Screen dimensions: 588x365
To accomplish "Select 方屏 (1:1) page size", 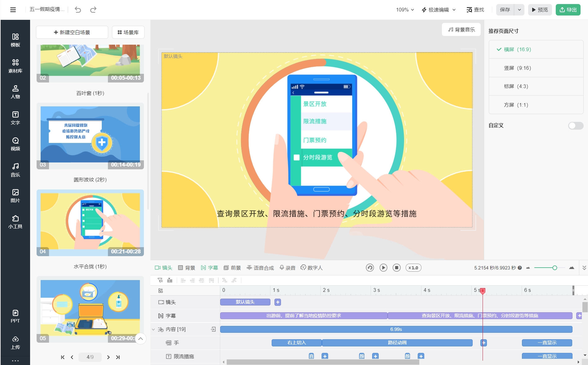I will click(x=536, y=105).
